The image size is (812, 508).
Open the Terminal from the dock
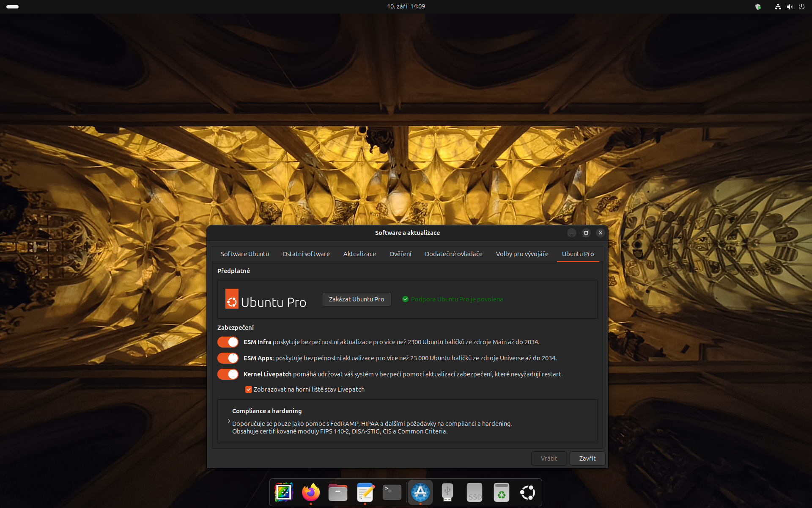[392, 492]
